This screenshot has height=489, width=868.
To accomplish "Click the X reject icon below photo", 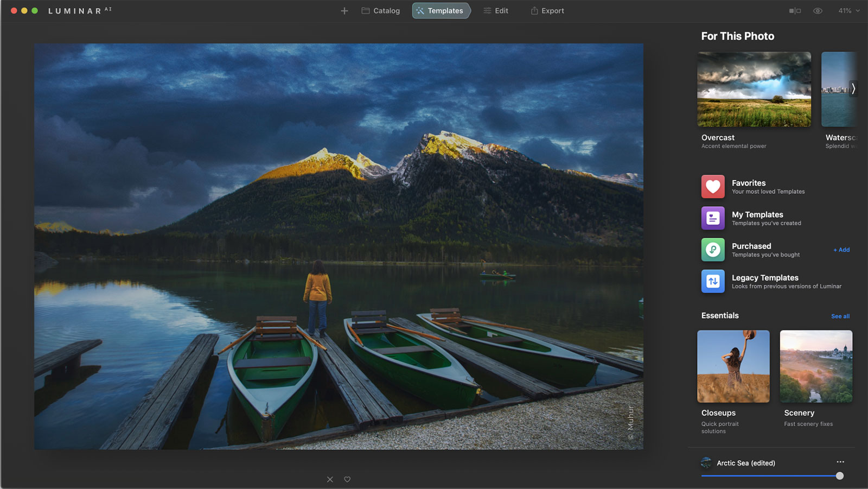I will (330, 479).
